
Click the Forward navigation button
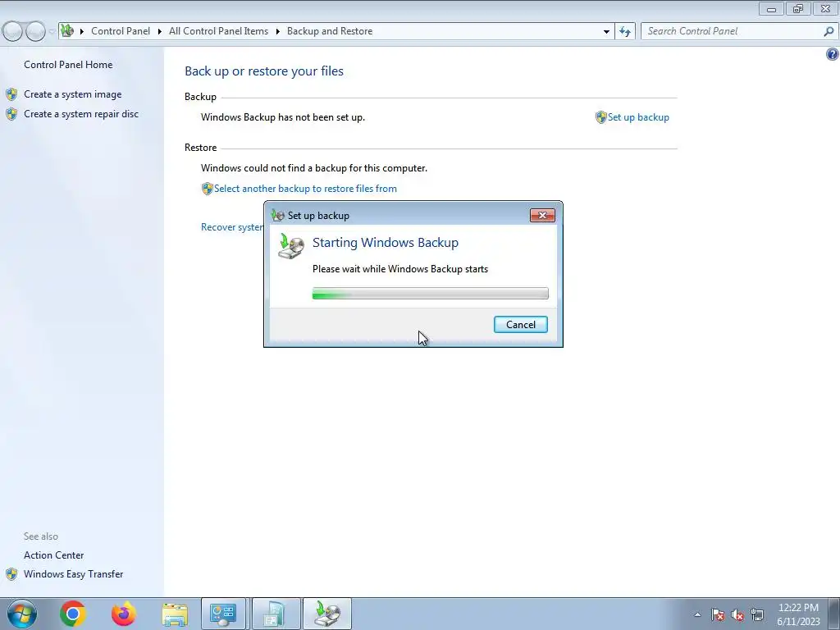point(35,32)
